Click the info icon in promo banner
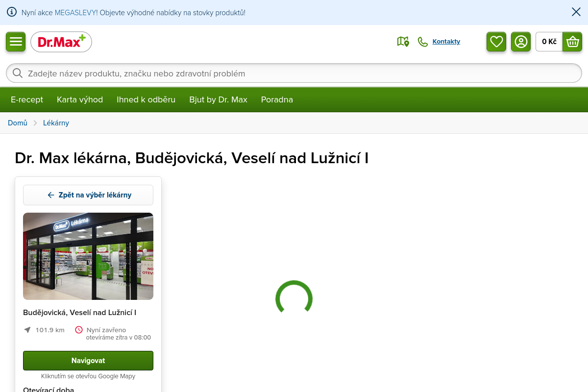Screen dimensions: 588x392 (x=12, y=12)
